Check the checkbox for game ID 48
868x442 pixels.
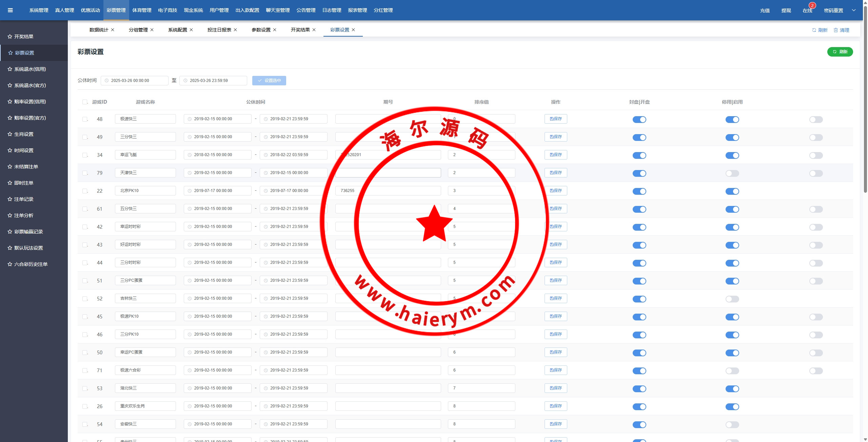85,119
